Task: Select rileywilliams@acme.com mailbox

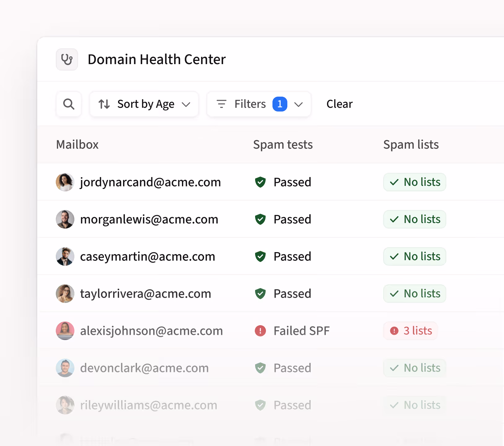Action: (x=149, y=405)
